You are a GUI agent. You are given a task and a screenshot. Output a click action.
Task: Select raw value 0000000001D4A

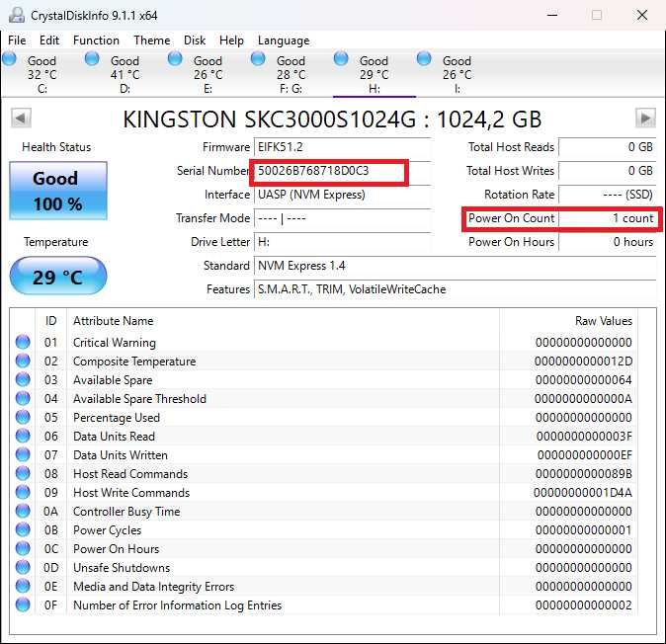pos(583,493)
